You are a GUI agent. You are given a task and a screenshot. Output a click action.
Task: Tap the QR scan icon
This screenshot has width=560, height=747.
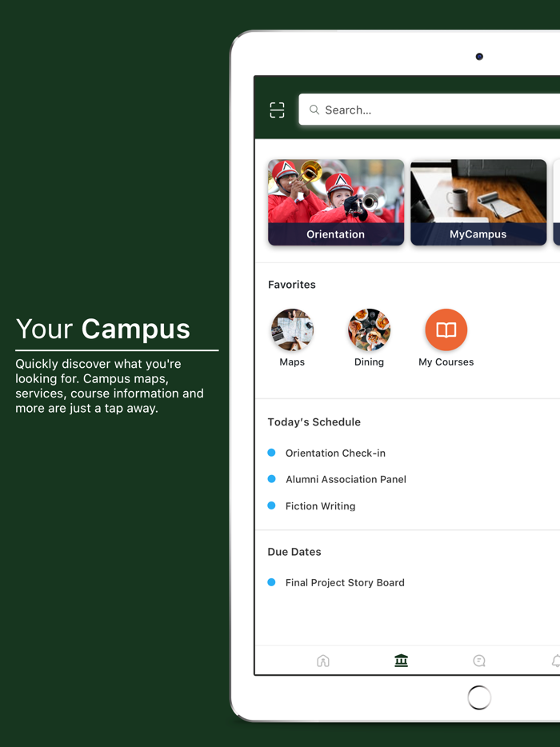[x=277, y=110]
